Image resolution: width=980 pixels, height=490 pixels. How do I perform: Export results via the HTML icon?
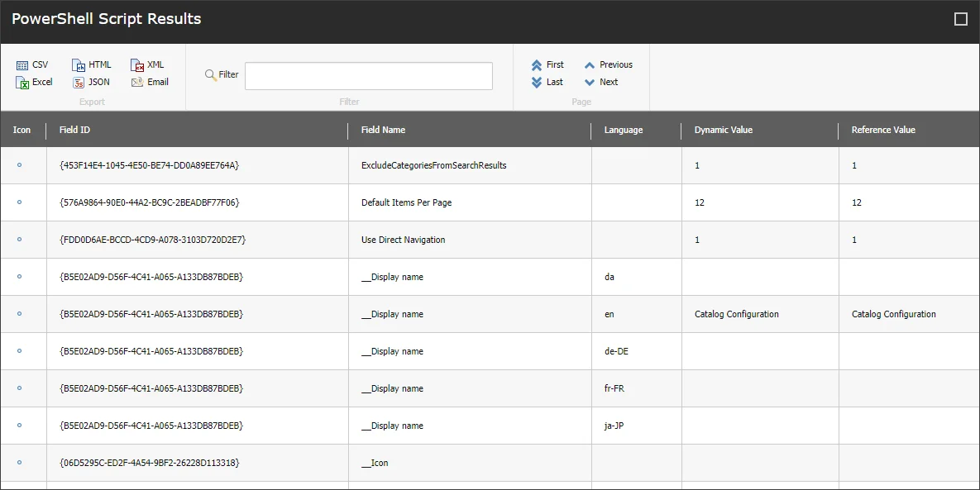tap(79, 65)
